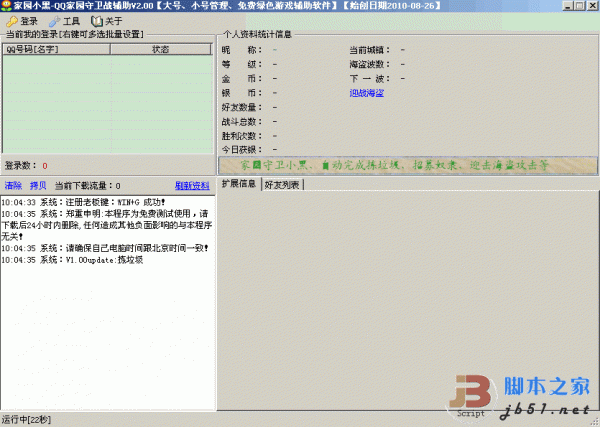Sort by QQ号码[名字] column header
The image size is (600, 427).
(x=57, y=49)
